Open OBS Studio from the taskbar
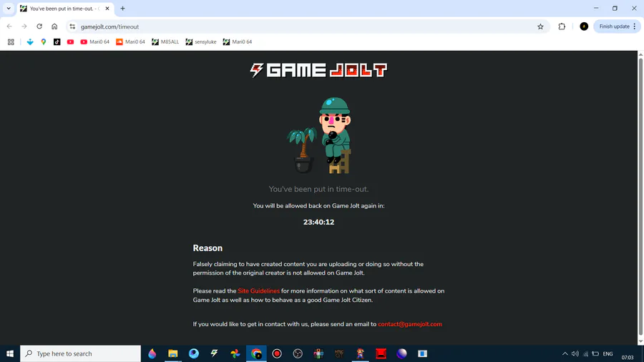The width and height of the screenshot is (644, 362). pyautogui.click(x=298, y=353)
